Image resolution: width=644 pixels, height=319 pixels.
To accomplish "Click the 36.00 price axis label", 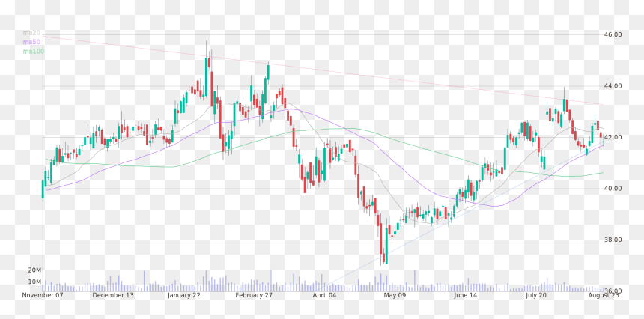I will 613,291.
